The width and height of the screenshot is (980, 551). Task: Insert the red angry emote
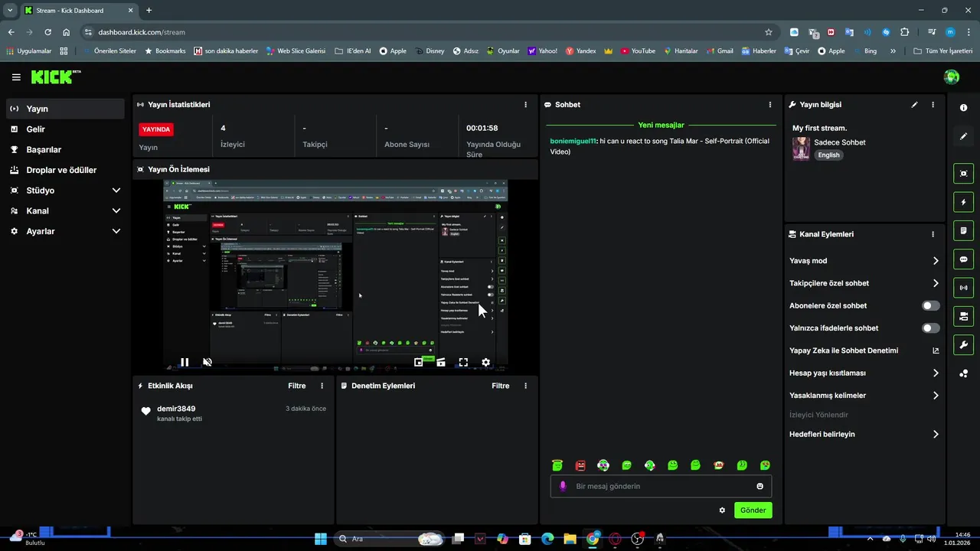[580, 465]
